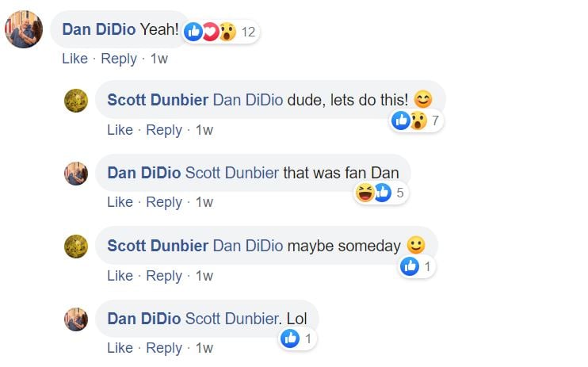This screenshot has height=367, width=588.
Task: Click the laughing reaction on 'that was fan Dan'
Action: coord(365,193)
